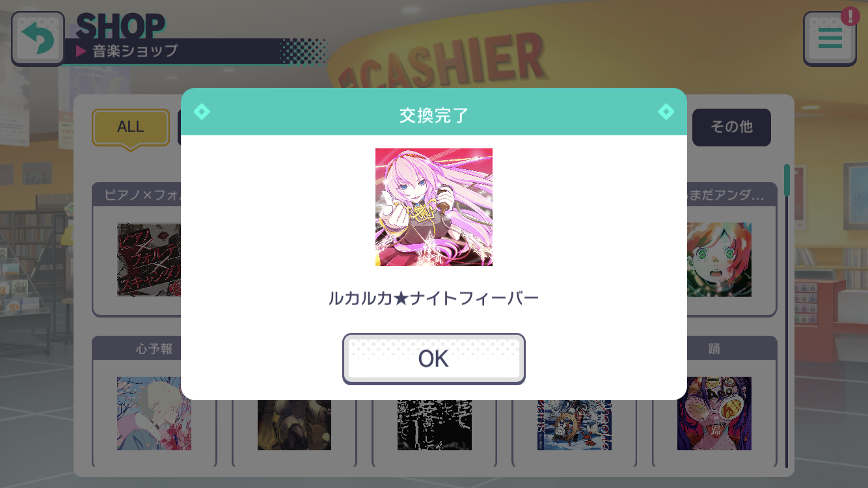
Task: Pick the blue snowy jacket thumbnail
Action: [x=575, y=425]
